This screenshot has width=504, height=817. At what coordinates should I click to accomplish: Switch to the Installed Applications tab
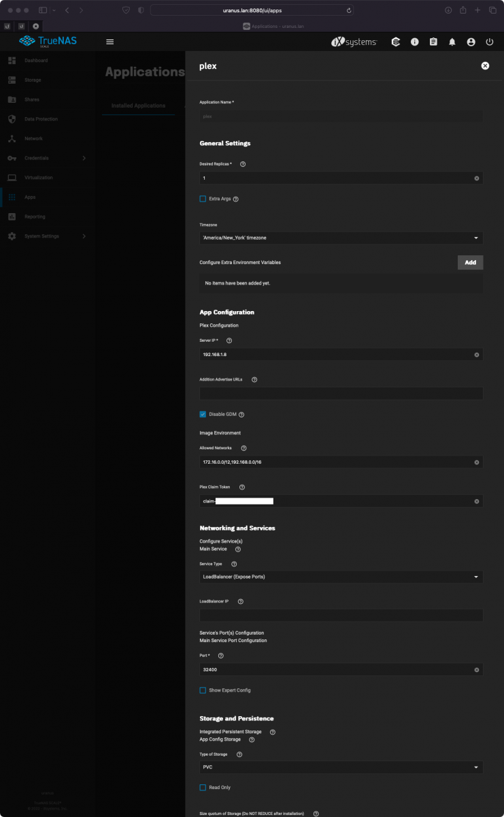pyautogui.click(x=138, y=106)
